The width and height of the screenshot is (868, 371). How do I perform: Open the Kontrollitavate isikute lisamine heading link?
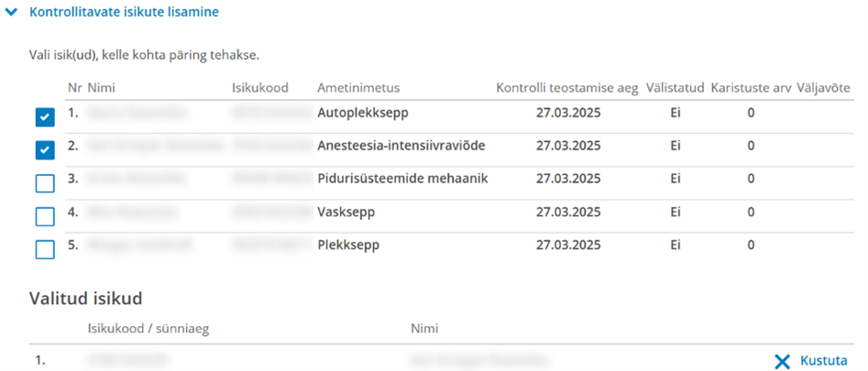pos(124,12)
